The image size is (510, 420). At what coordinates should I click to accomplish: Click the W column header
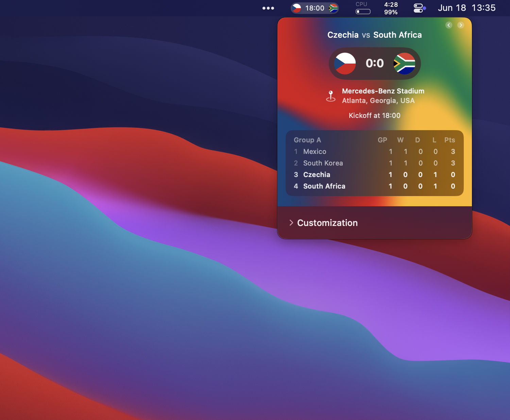(401, 140)
